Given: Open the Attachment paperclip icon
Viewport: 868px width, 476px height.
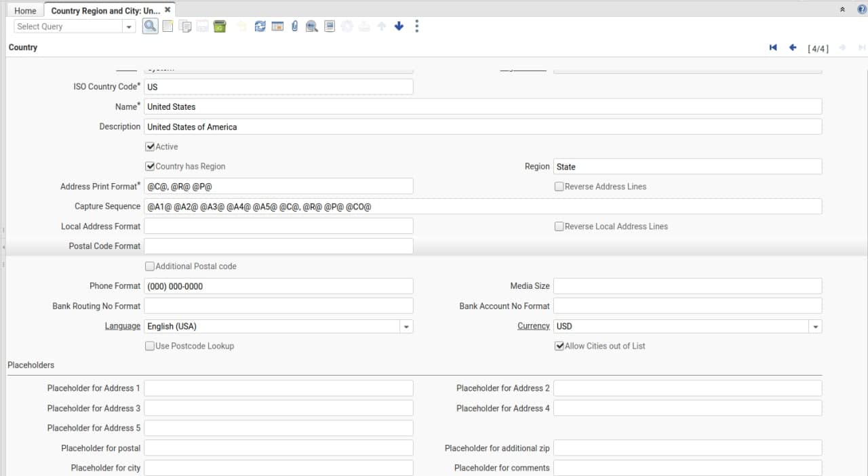Looking at the screenshot, I should 294,26.
